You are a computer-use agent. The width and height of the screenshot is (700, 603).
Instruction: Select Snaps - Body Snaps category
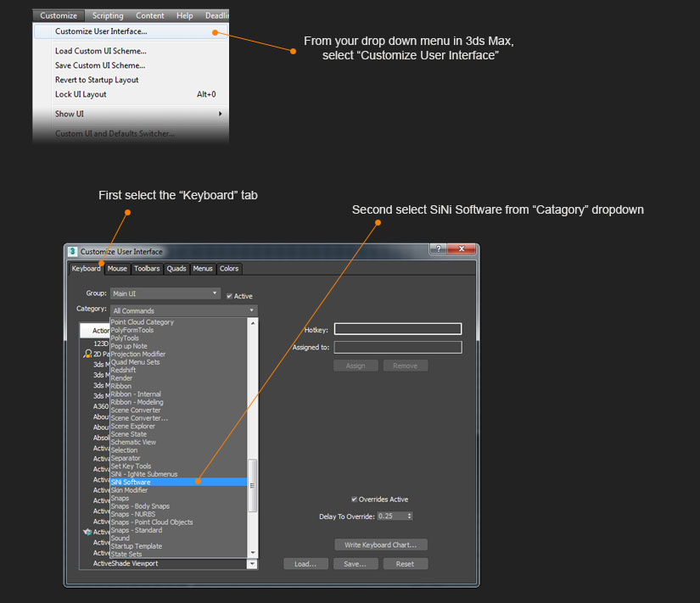tap(178, 506)
